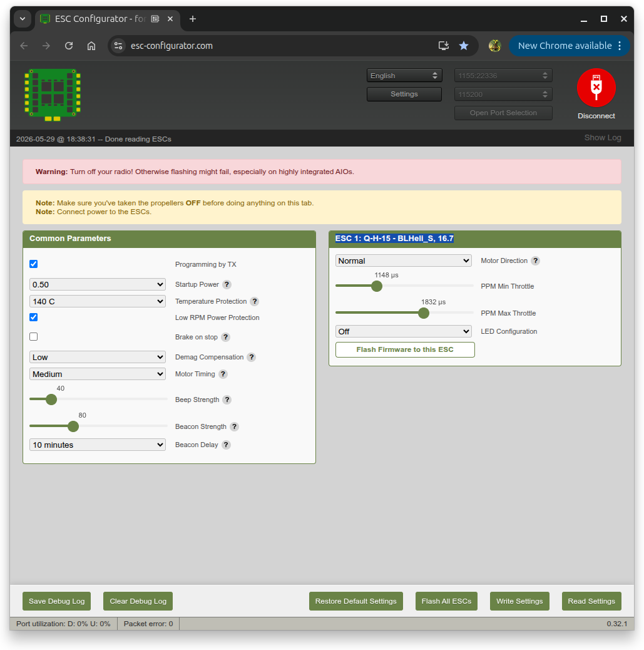Open Motor Direction help icon
The image size is (644, 650).
click(x=536, y=261)
